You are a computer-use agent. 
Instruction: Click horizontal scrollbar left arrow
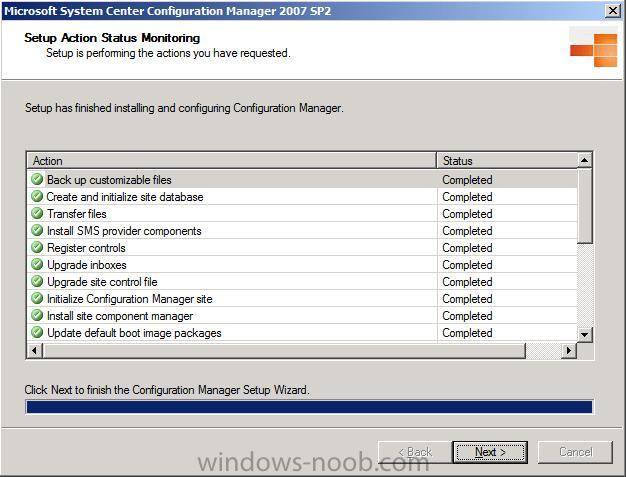click(34, 350)
